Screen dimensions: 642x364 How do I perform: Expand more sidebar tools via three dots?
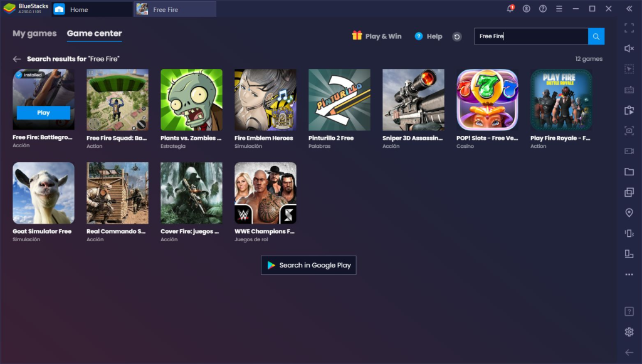[629, 274]
